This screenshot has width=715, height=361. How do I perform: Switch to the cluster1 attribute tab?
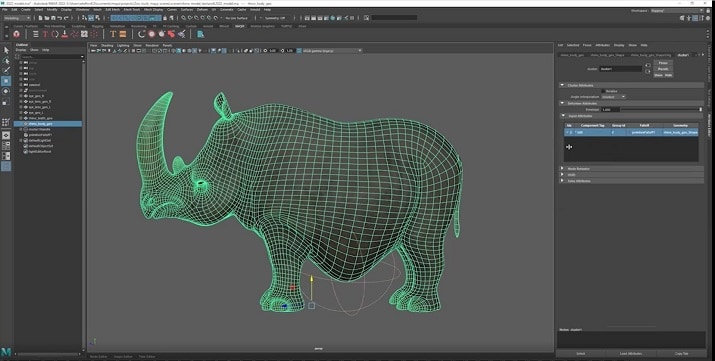683,55
